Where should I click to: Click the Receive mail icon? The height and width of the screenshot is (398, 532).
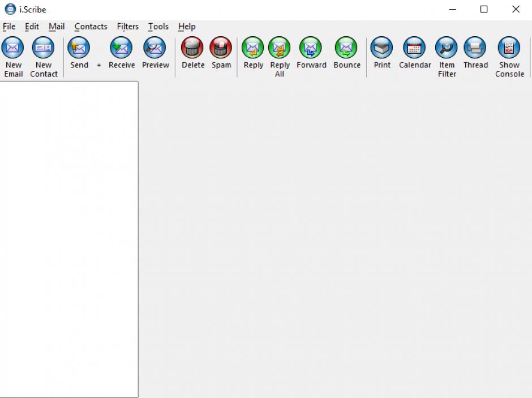pyautogui.click(x=121, y=49)
